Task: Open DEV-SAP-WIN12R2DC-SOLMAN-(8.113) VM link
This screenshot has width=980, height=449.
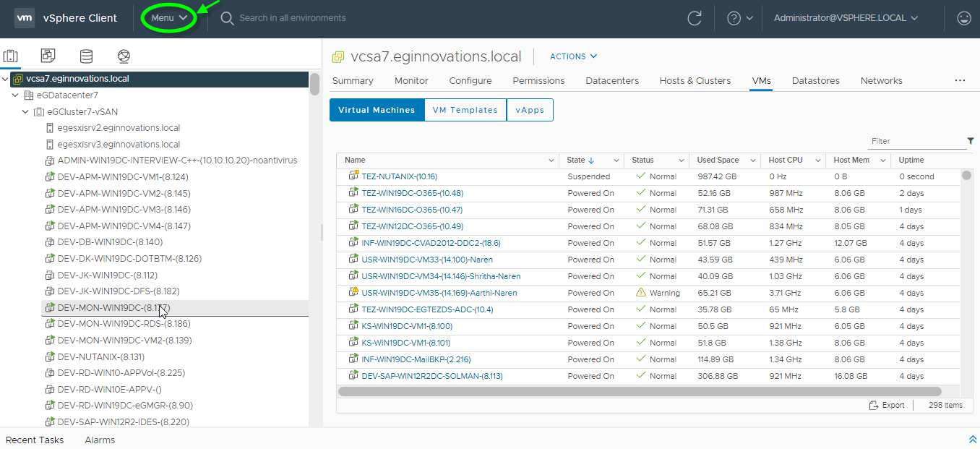Action: [432, 376]
